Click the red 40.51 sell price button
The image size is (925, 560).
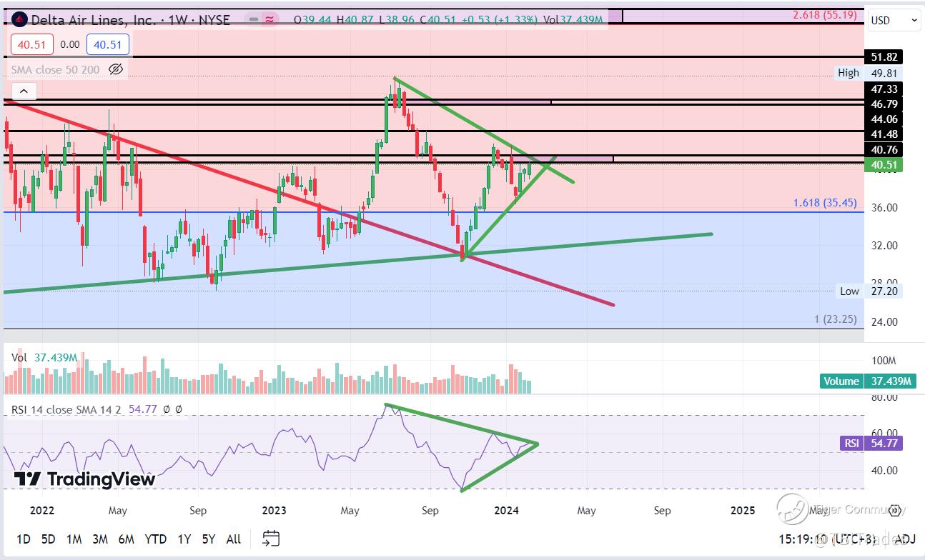pos(31,44)
